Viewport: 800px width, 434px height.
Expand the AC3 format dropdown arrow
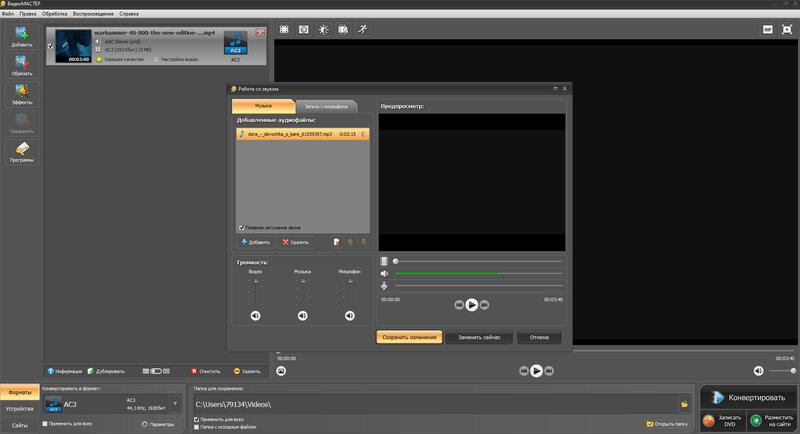tap(175, 404)
